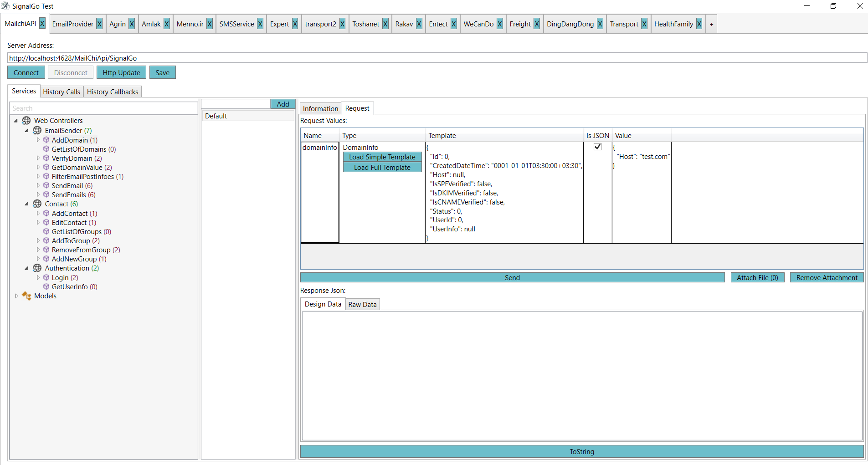Screen dimensions: 868x465
Task: Click the Contact controller globe icon
Action: click(37, 204)
